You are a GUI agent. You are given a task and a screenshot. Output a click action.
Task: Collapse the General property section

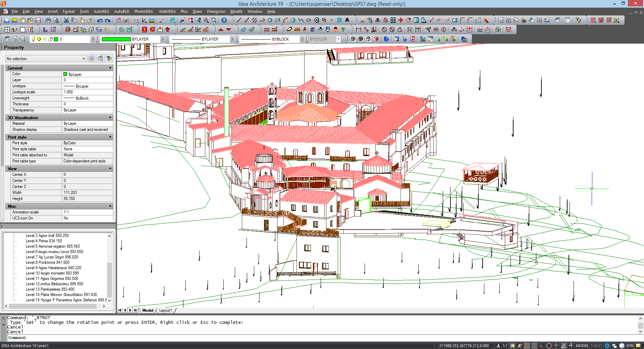[x=110, y=68]
